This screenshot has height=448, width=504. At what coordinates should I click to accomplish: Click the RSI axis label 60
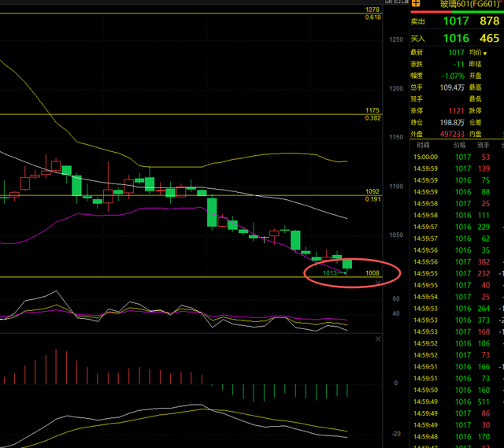click(x=396, y=299)
